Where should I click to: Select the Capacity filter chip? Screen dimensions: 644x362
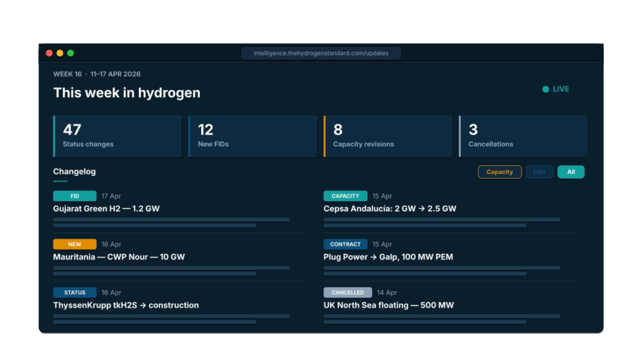tap(499, 172)
